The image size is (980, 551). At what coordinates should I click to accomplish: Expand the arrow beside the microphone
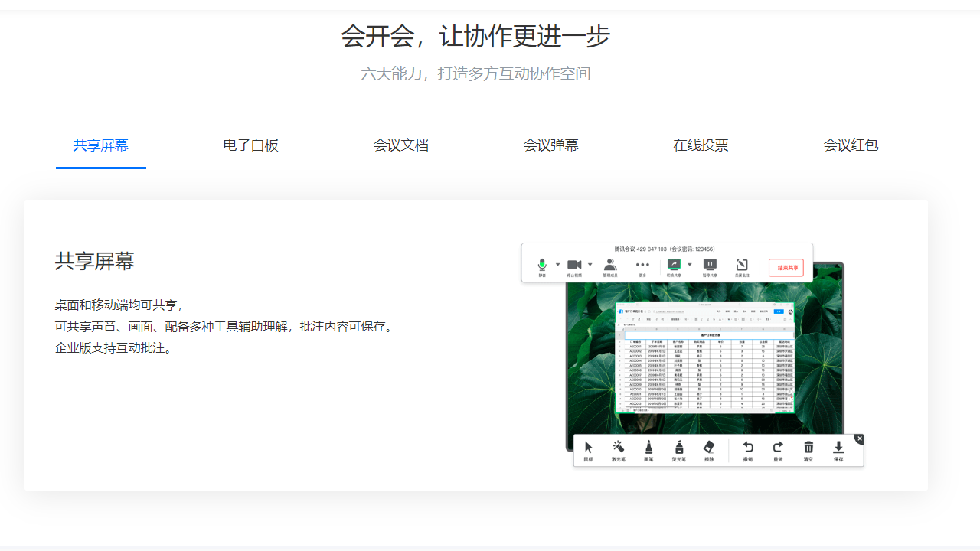(x=558, y=265)
